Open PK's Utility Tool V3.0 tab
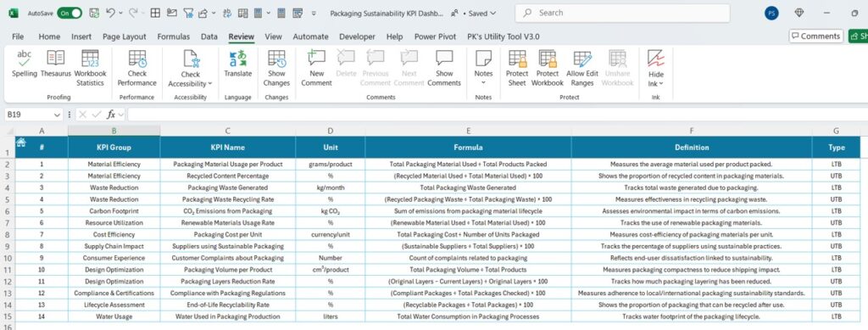This screenshot has width=868, height=330. (x=503, y=36)
